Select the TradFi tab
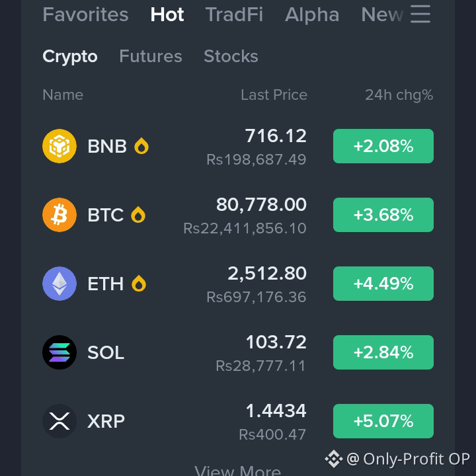This screenshot has width=476, height=476. coord(234,15)
